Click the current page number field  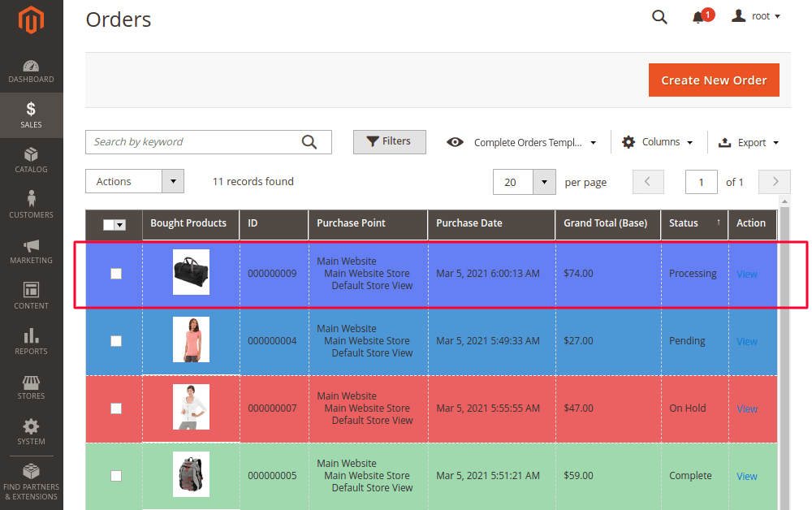pos(702,182)
